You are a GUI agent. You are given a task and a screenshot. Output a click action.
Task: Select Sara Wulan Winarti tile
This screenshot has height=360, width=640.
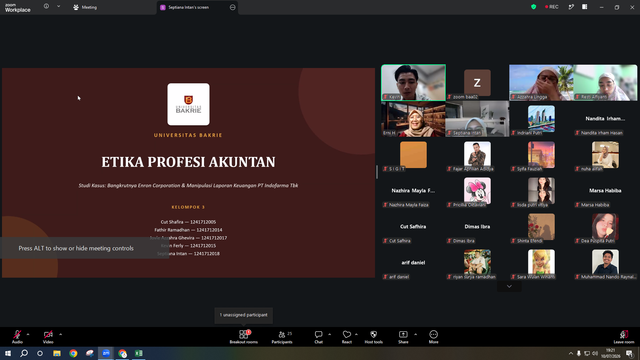point(541,263)
